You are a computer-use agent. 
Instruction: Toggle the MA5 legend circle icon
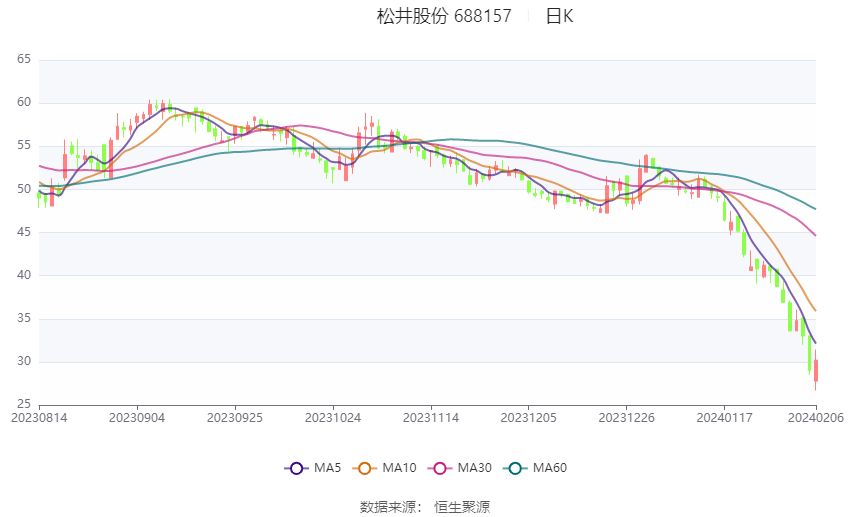coord(297,468)
